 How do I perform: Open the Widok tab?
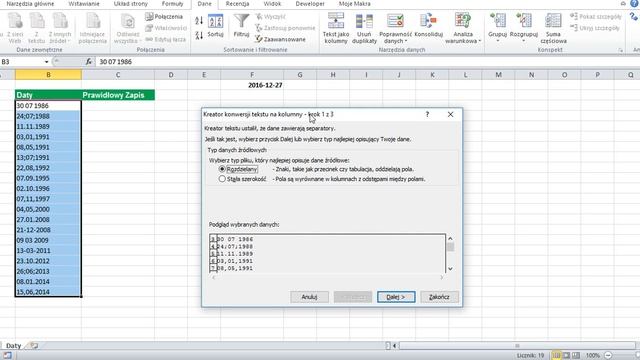pyautogui.click(x=272, y=4)
